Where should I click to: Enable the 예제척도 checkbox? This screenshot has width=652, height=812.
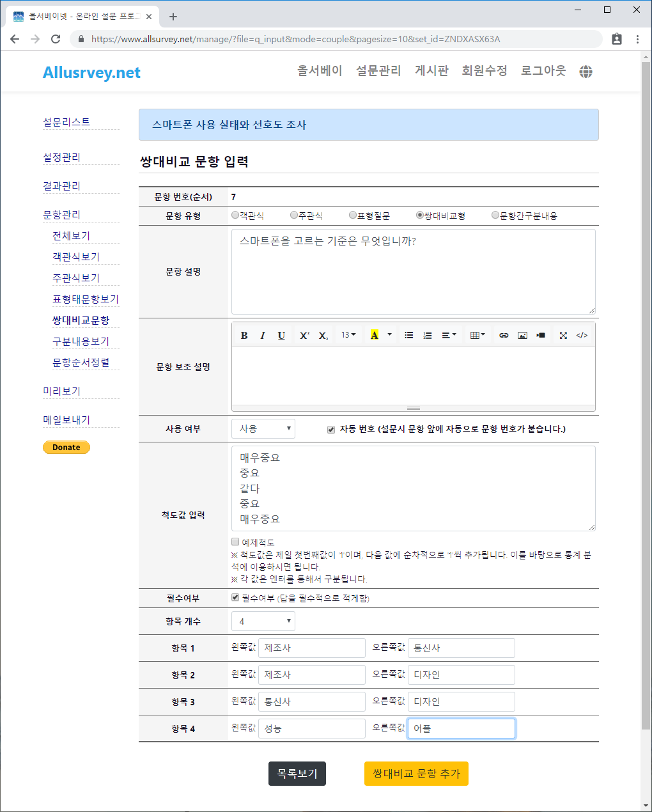pos(235,542)
